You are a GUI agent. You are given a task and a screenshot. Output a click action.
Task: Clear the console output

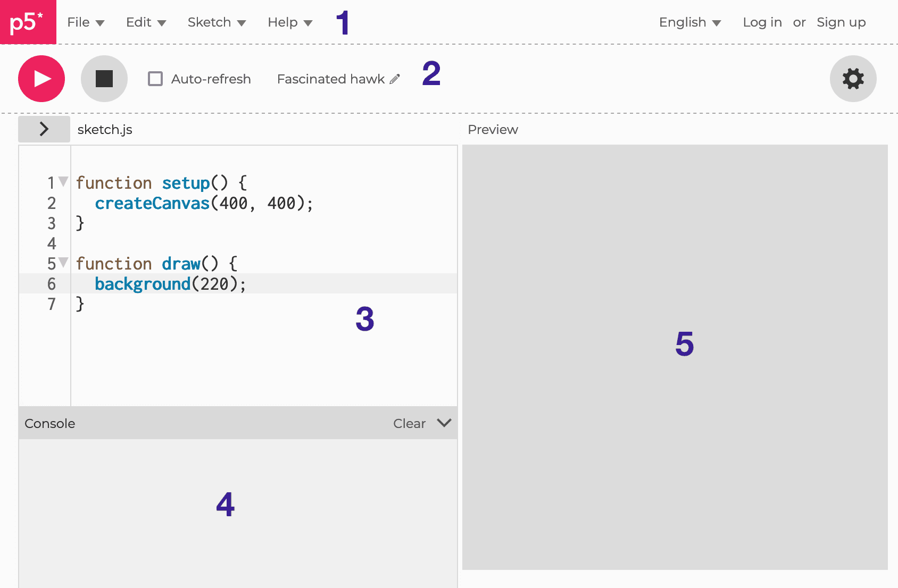409,423
